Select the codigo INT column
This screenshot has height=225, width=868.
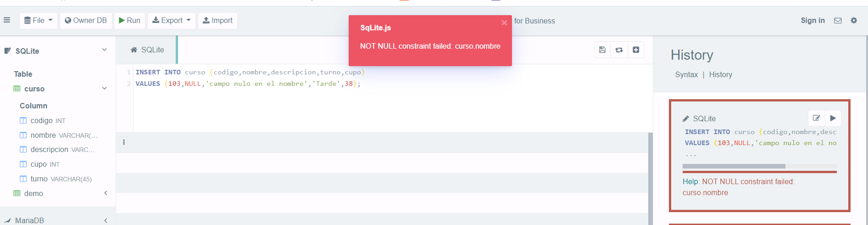click(48, 120)
